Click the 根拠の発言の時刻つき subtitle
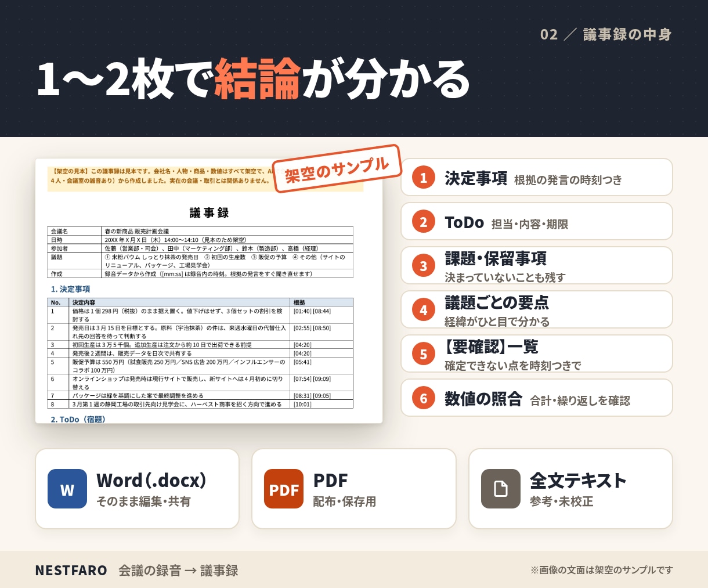The width and height of the screenshot is (708, 588). point(568,180)
